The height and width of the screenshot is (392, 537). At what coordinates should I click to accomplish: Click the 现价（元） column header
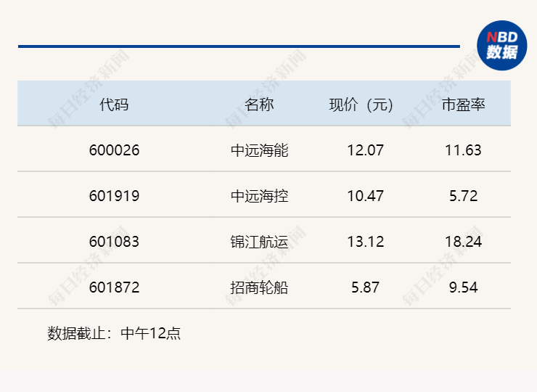(x=361, y=105)
